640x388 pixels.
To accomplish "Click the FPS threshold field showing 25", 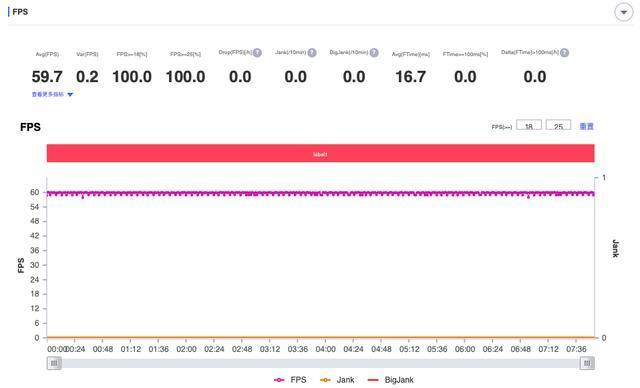I will pyautogui.click(x=558, y=125).
